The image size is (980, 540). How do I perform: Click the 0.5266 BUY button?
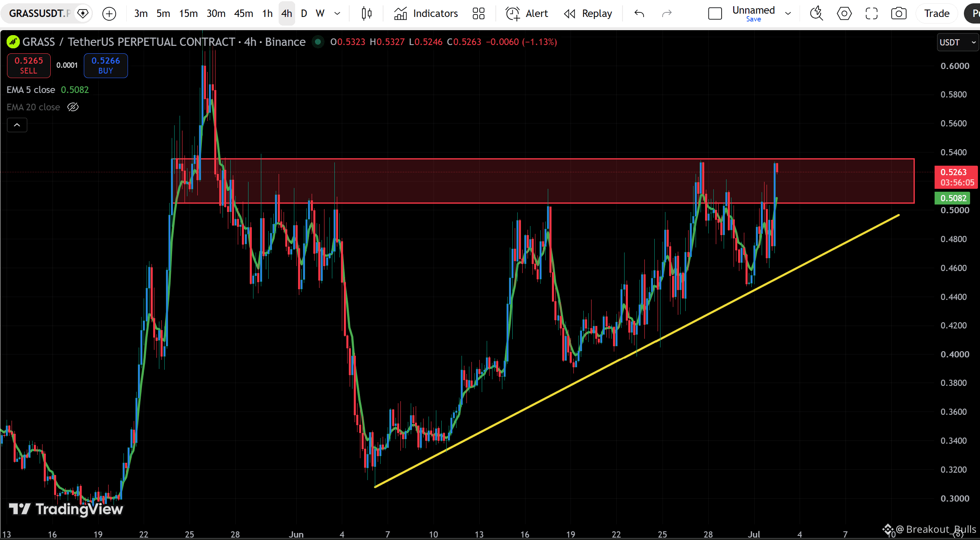click(106, 65)
